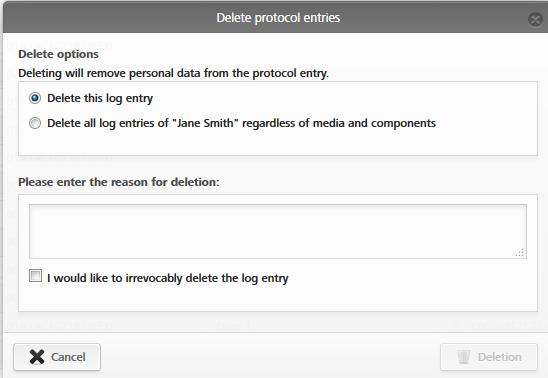Click the empty panel space beneath the irrevocably checkbox
Viewport: 548px width, 378px height.
(x=278, y=298)
